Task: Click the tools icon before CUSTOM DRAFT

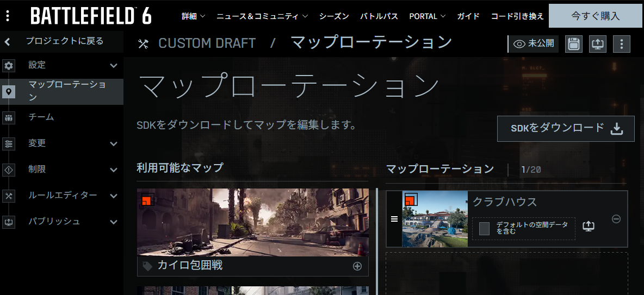Action: 143,43
